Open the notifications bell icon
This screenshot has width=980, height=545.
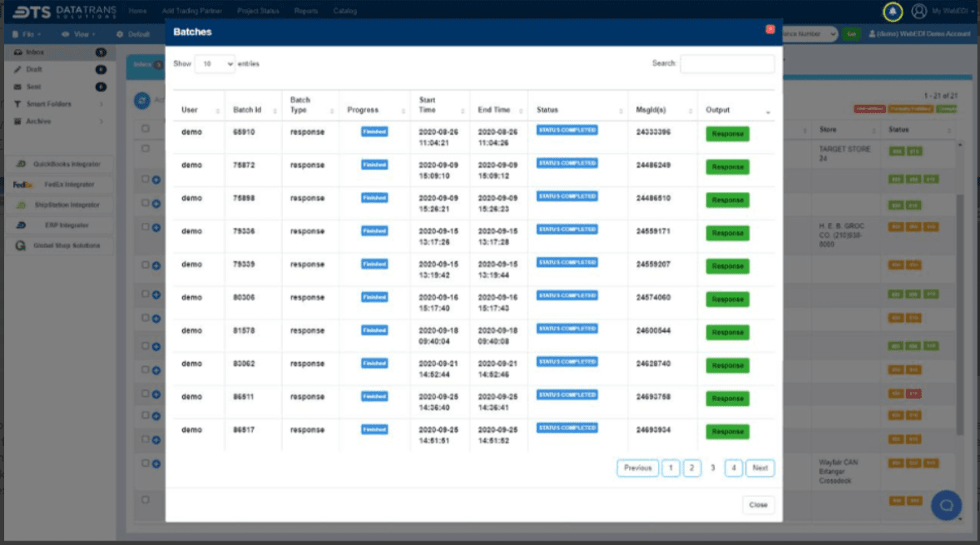892,11
